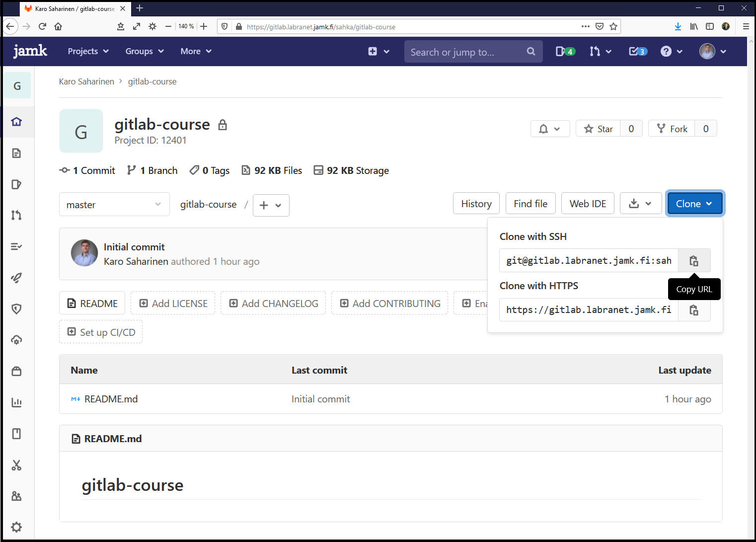This screenshot has width=756, height=542.
Task: Open Merge Requests in left sidebar
Action: coord(16,215)
